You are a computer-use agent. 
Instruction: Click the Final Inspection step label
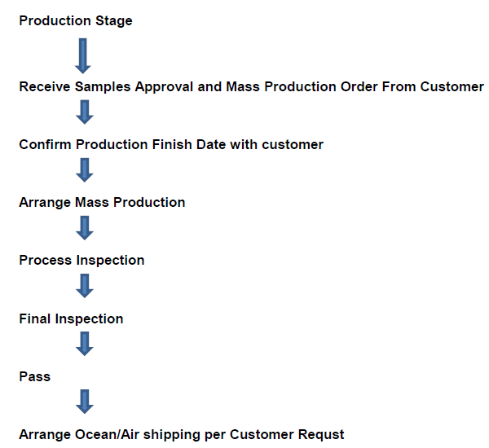pyautogui.click(x=71, y=318)
